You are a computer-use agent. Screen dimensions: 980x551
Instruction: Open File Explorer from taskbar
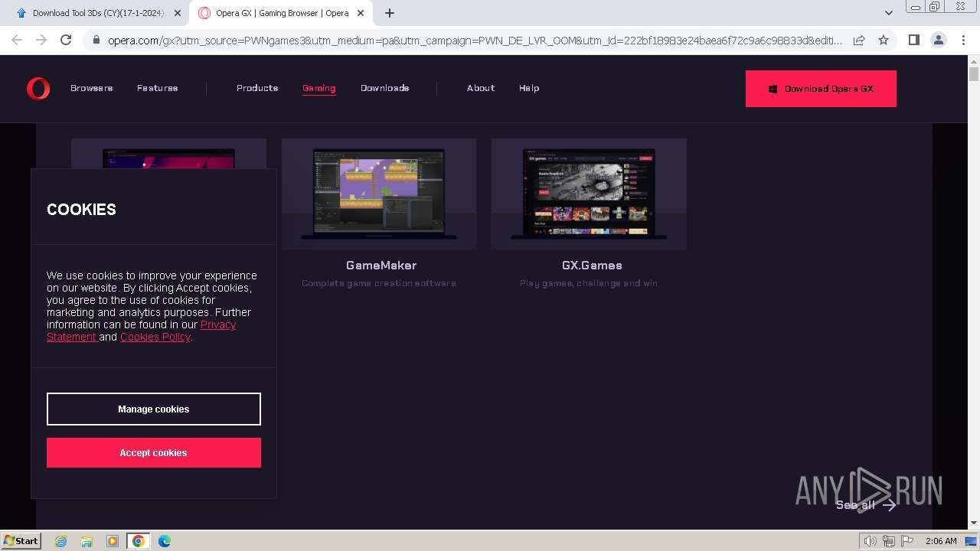click(x=87, y=541)
